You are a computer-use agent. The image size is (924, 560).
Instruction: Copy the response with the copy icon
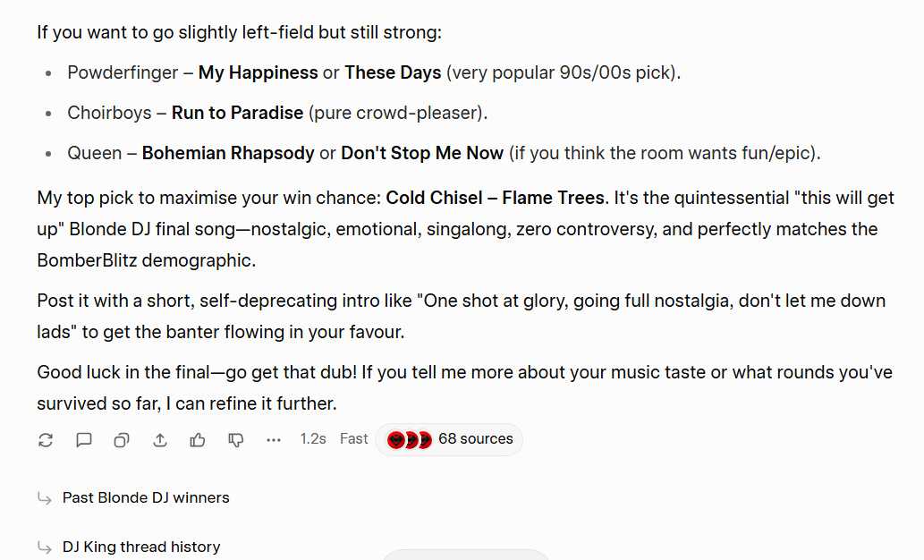click(122, 439)
